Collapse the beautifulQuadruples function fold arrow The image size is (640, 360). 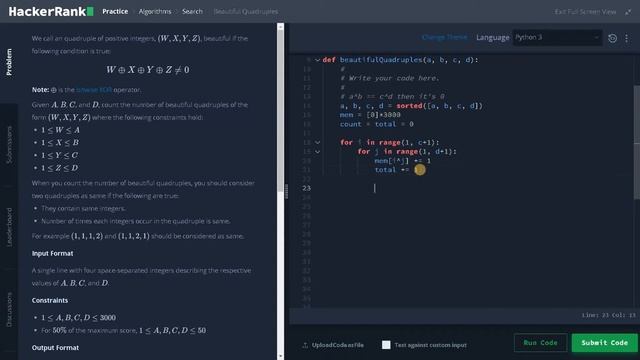point(318,60)
